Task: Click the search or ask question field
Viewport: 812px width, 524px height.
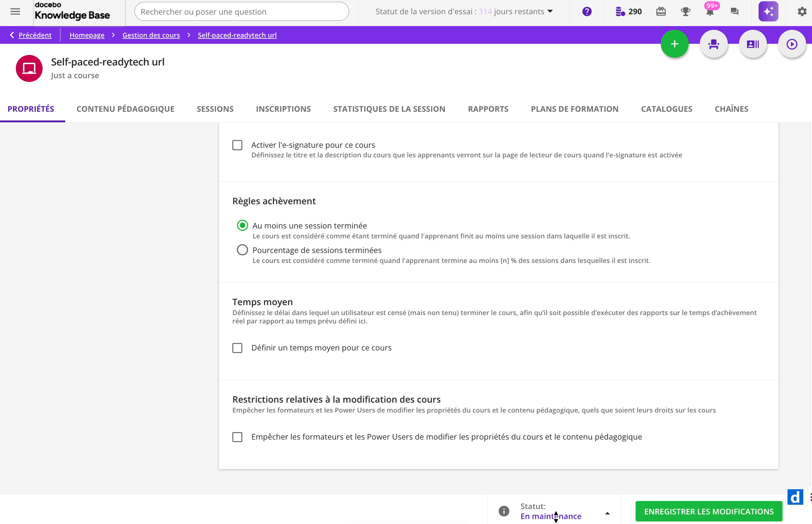Action: point(241,11)
